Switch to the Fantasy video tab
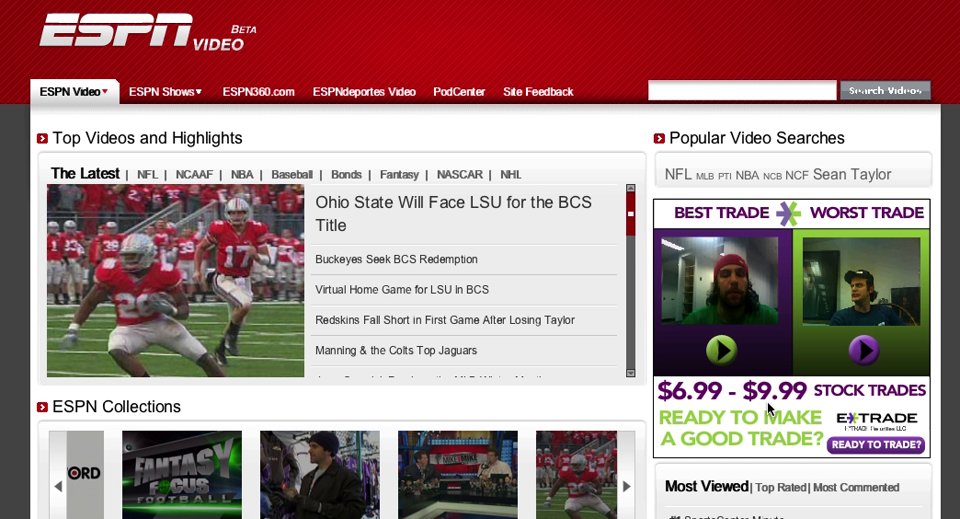The image size is (960, 519). pyautogui.click(x=399, y=174)
